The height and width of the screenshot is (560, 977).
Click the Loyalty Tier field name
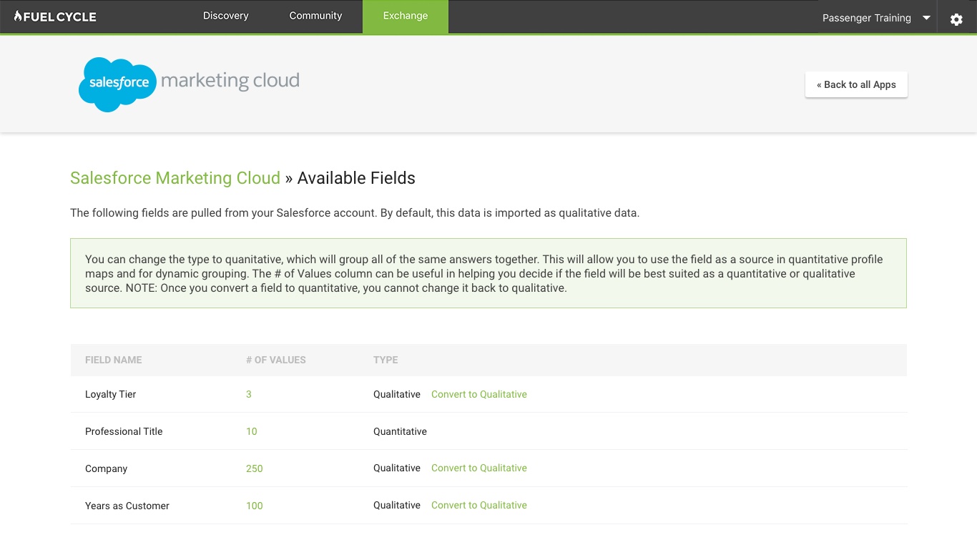pos(110,394)
